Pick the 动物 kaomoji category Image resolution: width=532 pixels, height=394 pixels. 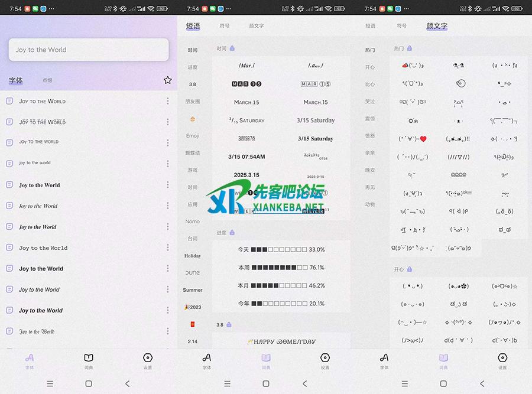pos(370,204)
